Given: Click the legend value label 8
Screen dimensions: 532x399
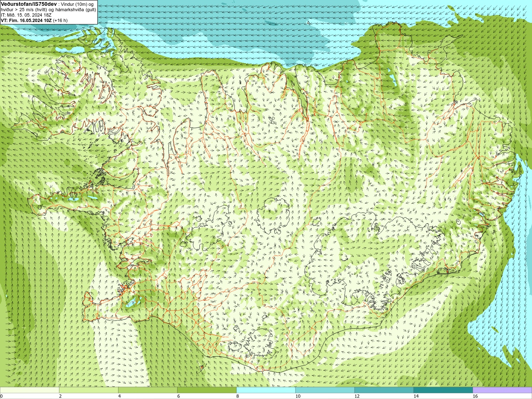Looking at the screenshot, I should pyautogui.click(x=238, y=396).
